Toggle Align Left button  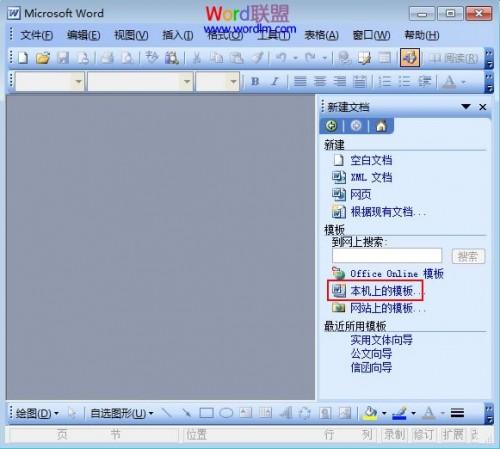tap(300, 81)
